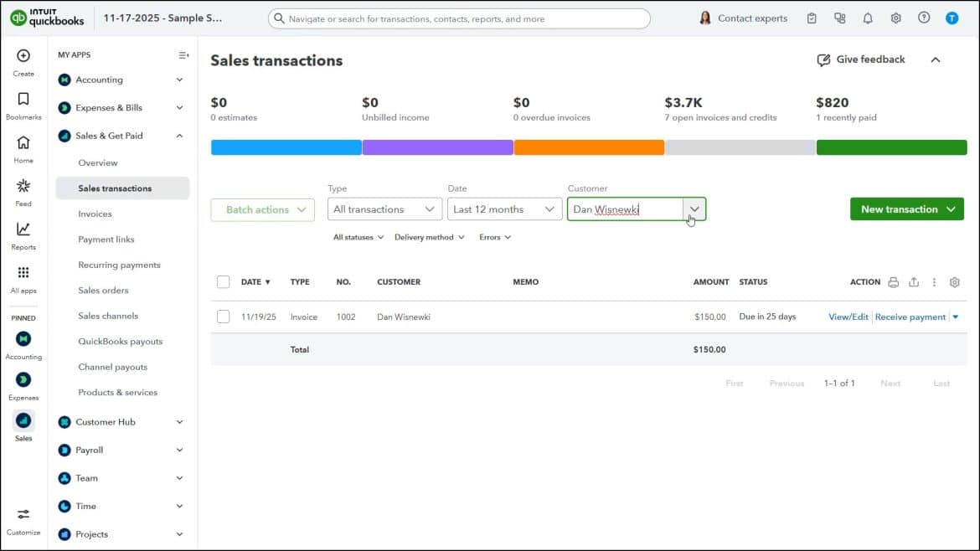
Task: Click the top search field
Action: pyautogui.click(x=459, y=18)
